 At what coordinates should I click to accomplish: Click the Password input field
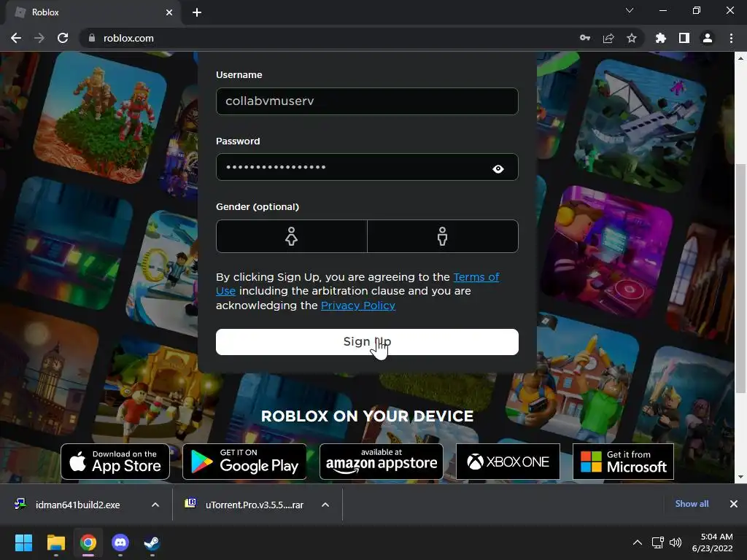coord(367,167)
